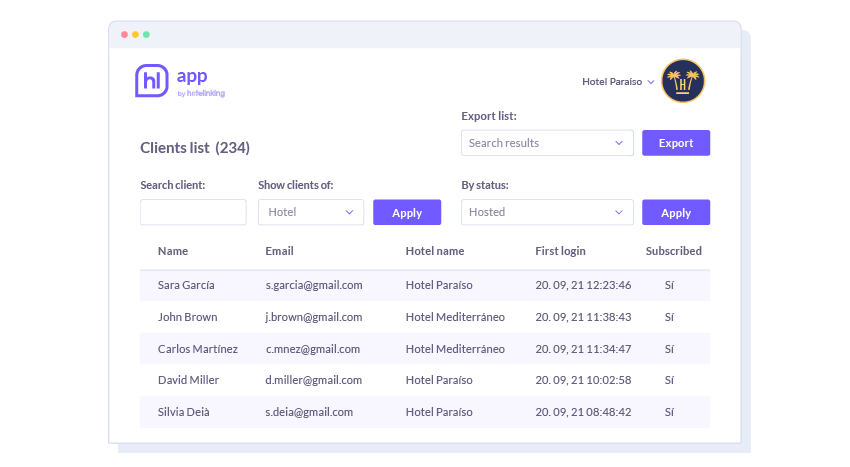Open the Export list Search results dropdown

point(547,143)
